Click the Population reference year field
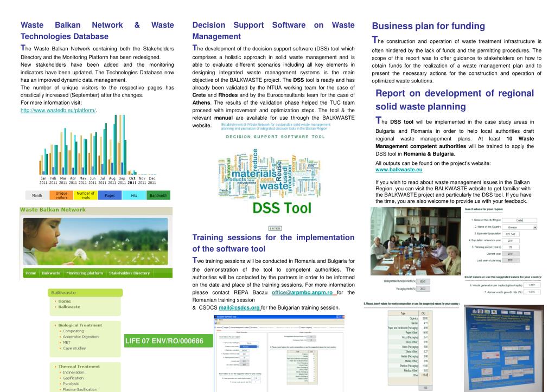Image resolution: width=555 pixels, height=392 pixels. coord(511,241)
